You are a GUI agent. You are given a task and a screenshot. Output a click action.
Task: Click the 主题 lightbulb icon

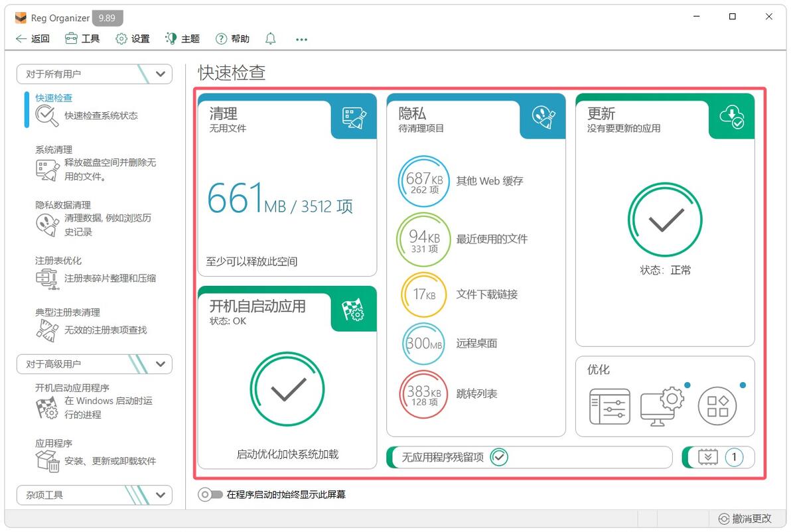(171, 39)
